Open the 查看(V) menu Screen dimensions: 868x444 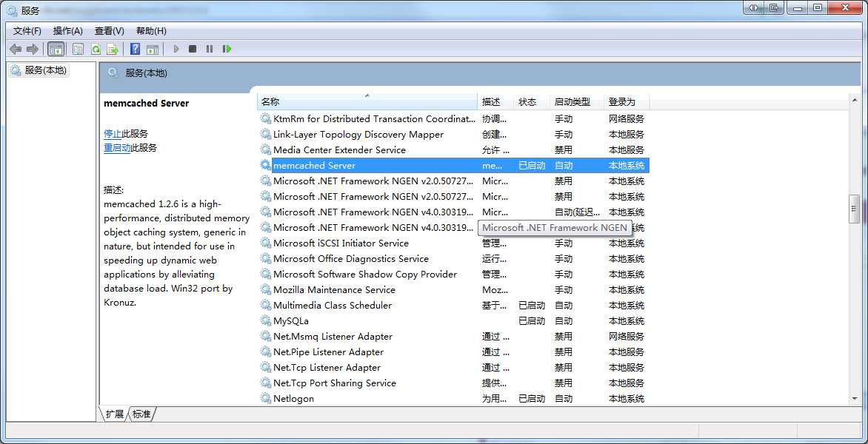[110, 31]
